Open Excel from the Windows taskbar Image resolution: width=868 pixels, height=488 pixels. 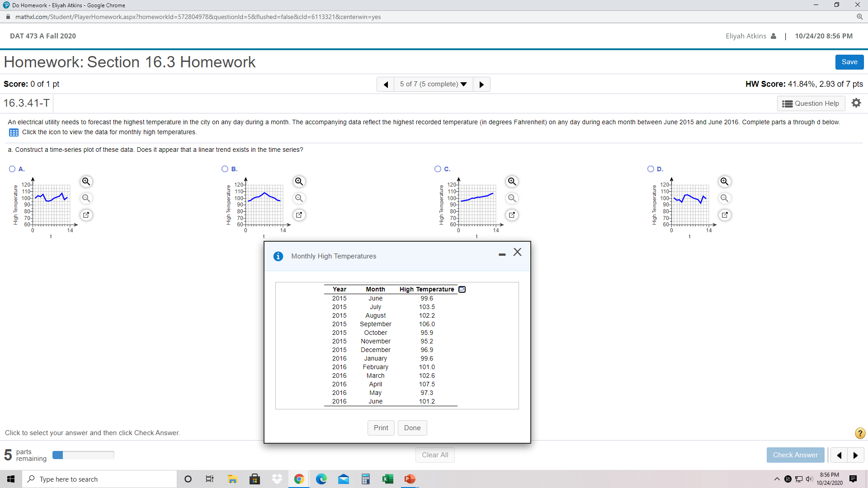click(x=387, y=479)
